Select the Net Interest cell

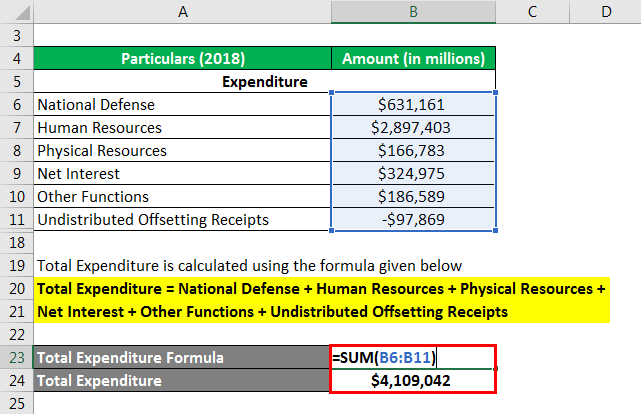point(182,174)
